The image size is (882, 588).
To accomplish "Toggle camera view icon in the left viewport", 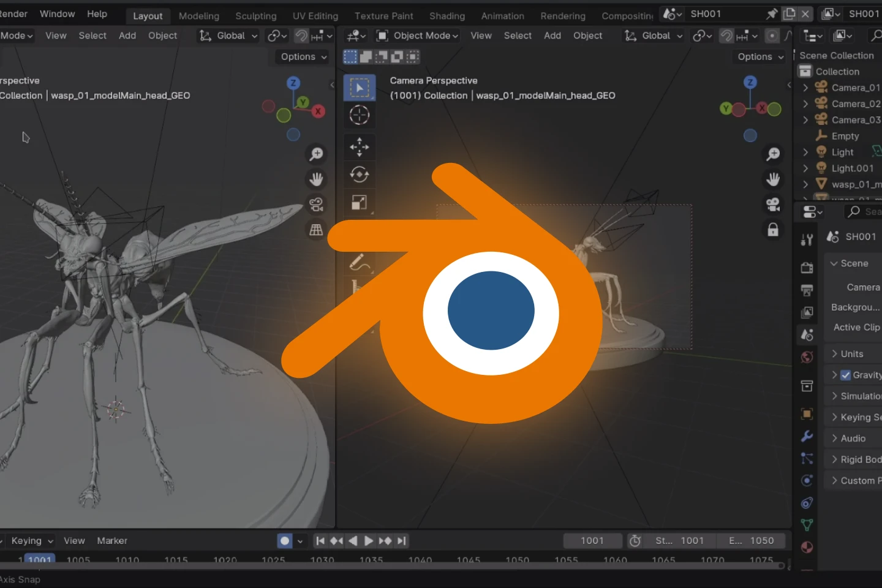I will coord(316,205).
